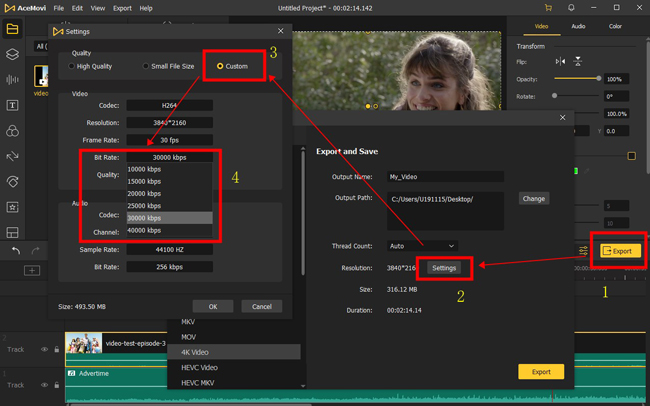Click Cancel in the Settings dialog
The height and width of the screenshot is (406, 650).
tap(262, 306)
